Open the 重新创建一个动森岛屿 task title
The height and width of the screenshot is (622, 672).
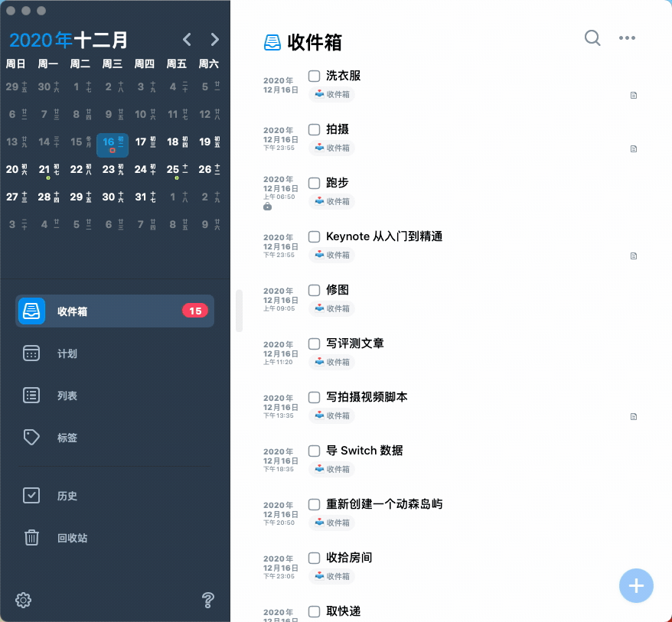[384, 504]
